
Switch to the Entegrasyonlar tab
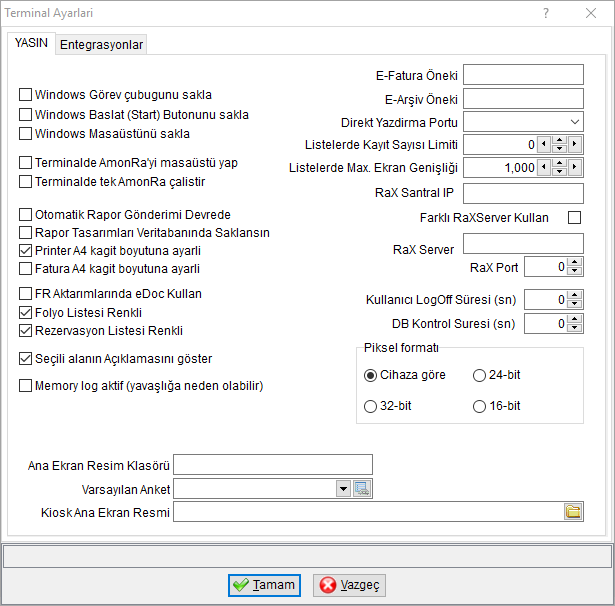coord(101,44)
